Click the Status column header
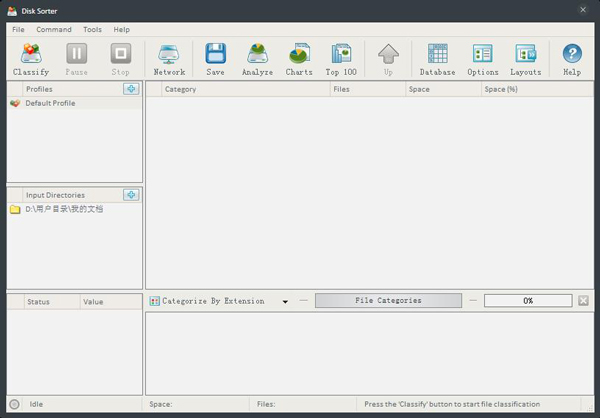The width and height of the screenshot is (600, 418). pos(52,302)
